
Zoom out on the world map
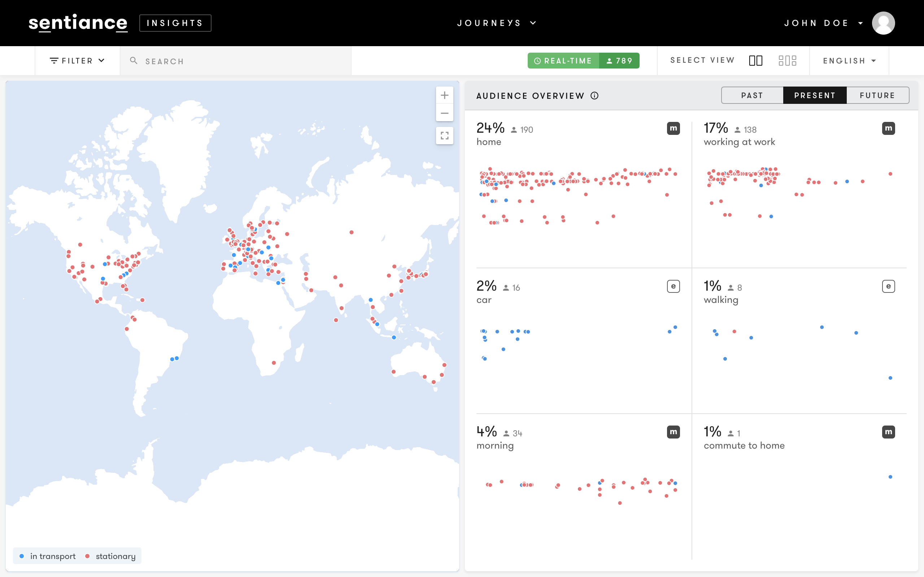444,113
